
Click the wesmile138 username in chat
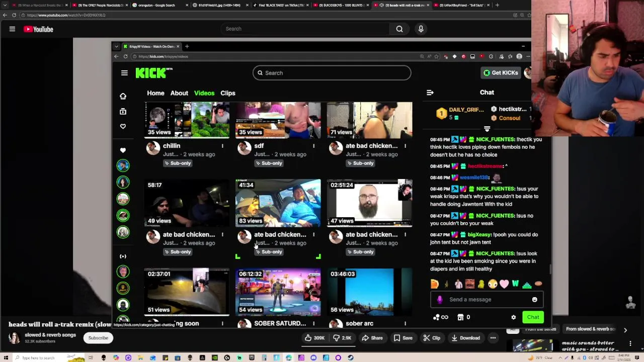[474, 177]
